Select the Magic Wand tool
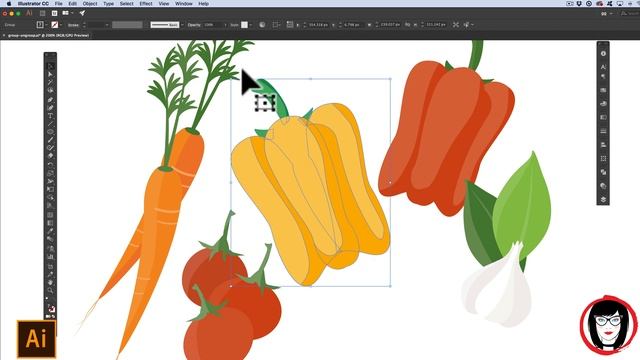 [50, 82]
